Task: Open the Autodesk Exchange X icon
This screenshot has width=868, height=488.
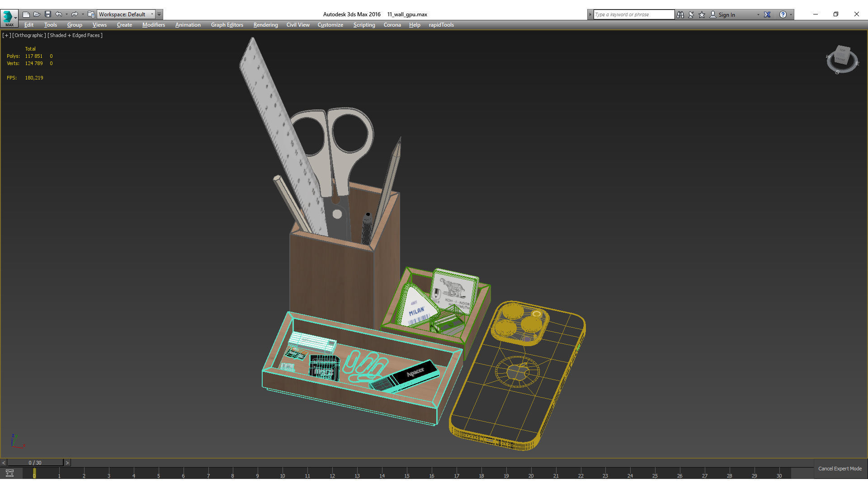Action: [767, 14]
